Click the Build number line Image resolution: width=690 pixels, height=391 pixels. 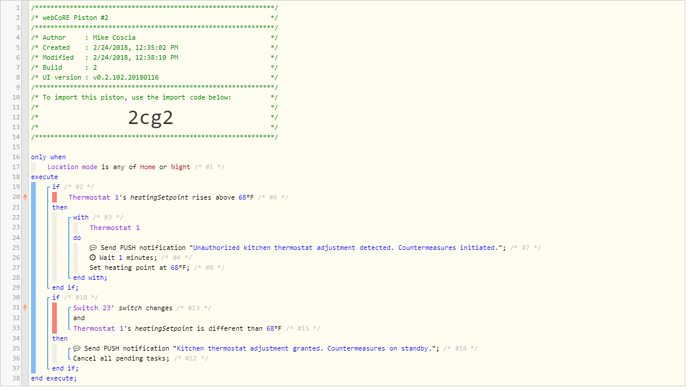pyautogui.click(x=154, y=68)
